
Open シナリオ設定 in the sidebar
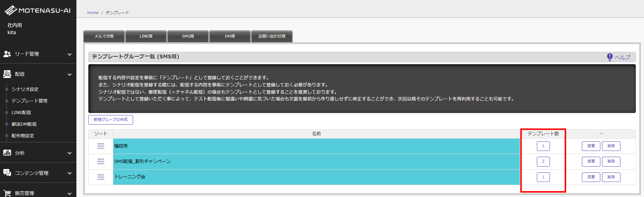(x=25, y=89)
